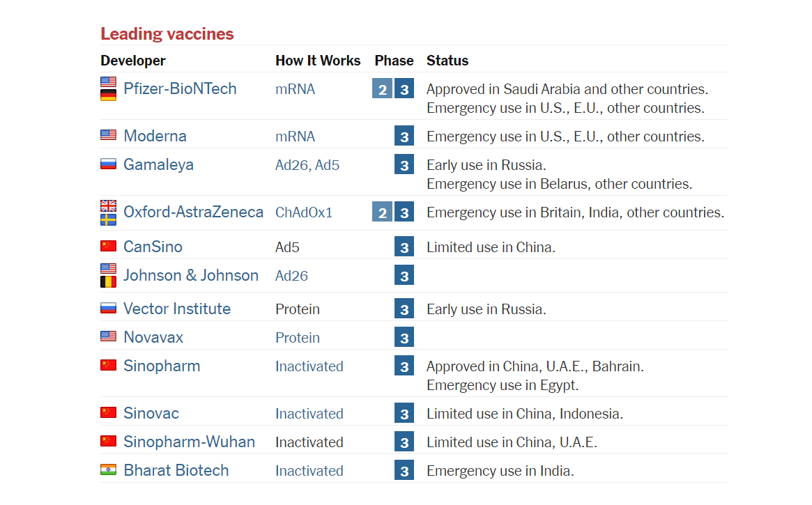Open the Pfizer-BioNTech vaccine link
The height and width of the screenshot is (505, 812).
pyautogui.click(x=180, y=88)
